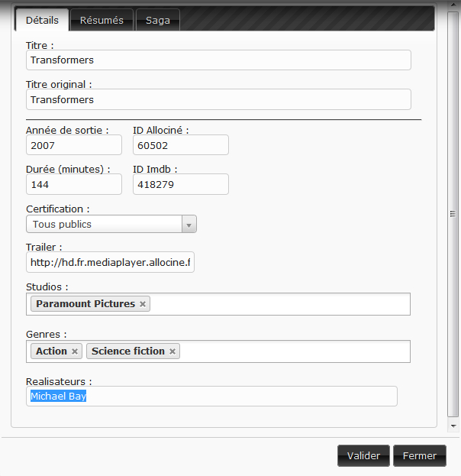Click the Durée (minutes) field
This screenshot has height=476, width=461.
[73, 184]
